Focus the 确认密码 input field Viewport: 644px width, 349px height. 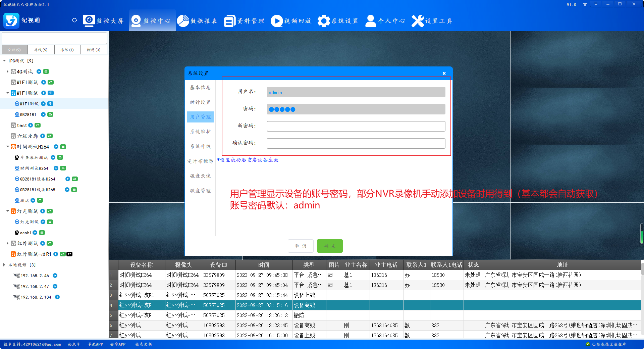tap(356, 143)
